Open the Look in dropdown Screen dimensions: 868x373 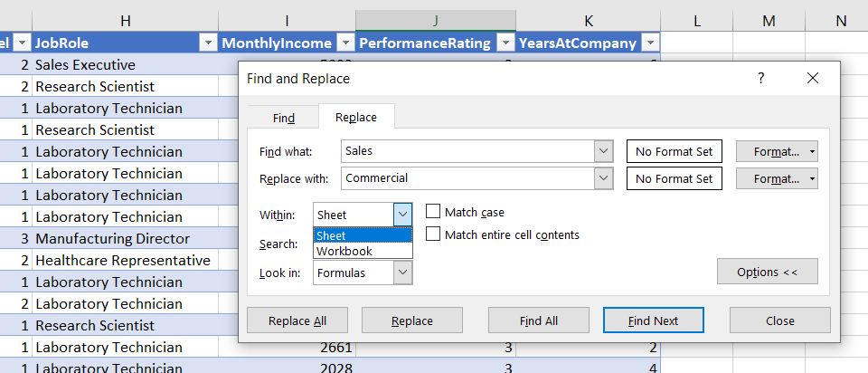point(403,272)
